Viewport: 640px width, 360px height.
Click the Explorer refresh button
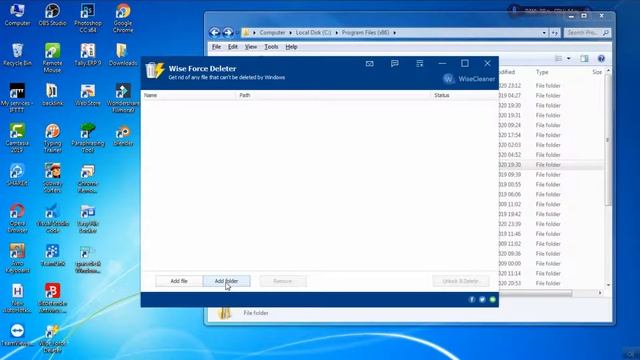(x=554, y=33)
